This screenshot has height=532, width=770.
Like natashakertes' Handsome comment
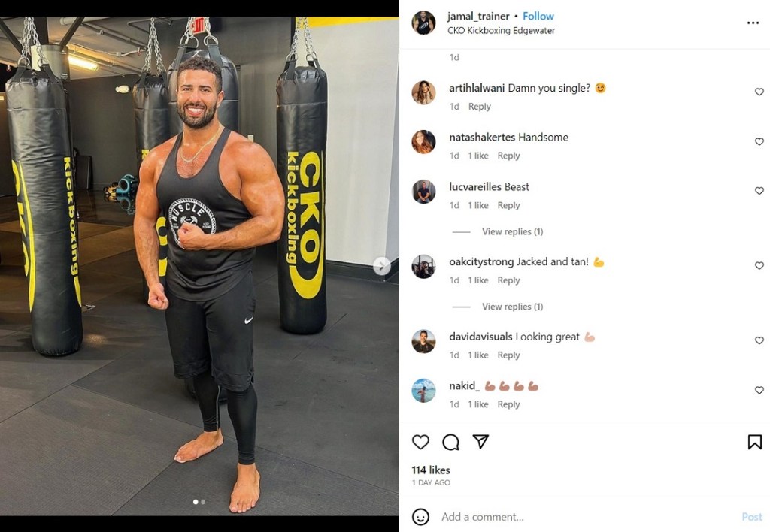pyautogui.click(x=759, y=141)
